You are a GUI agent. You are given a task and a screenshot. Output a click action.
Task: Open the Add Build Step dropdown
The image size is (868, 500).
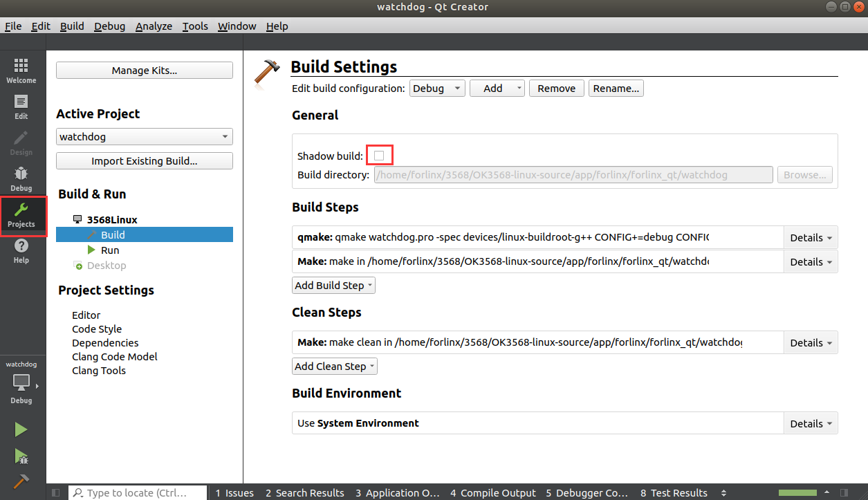333,286
